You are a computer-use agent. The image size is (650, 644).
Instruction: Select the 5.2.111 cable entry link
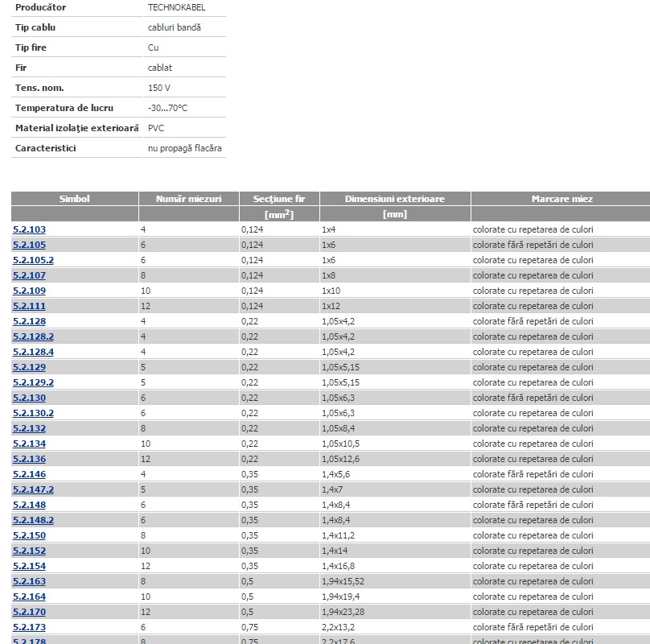29,306
